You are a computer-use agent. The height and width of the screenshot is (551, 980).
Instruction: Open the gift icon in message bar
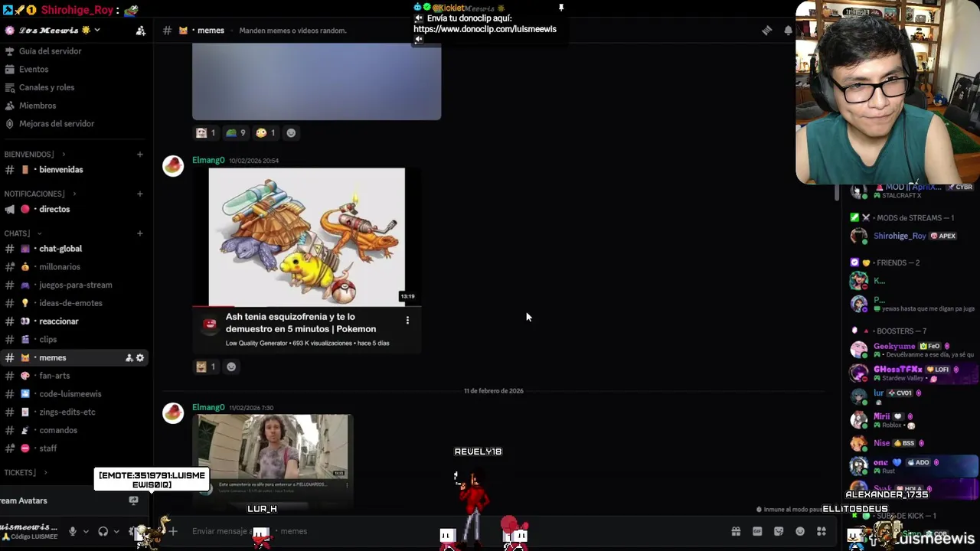(736, 531)
